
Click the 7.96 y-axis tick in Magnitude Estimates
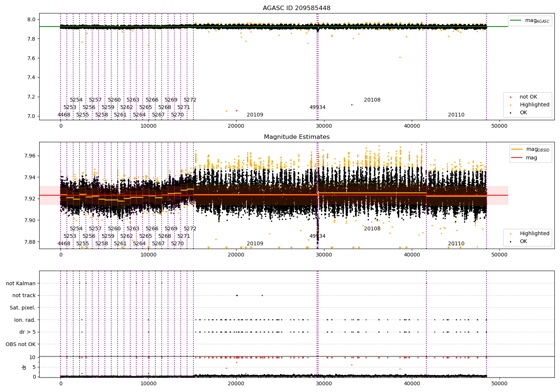tap(30, 156)
